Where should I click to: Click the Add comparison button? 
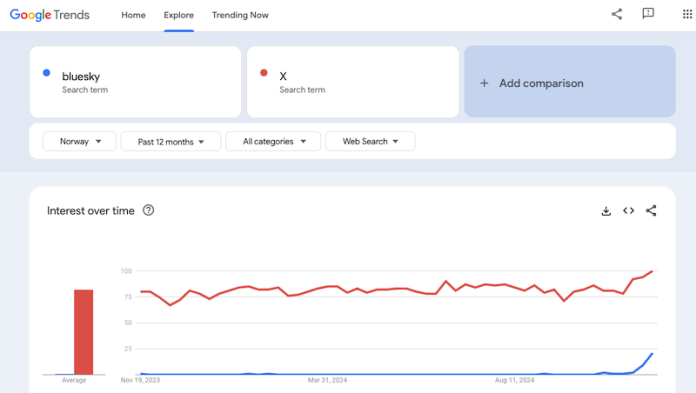point(570,82)
